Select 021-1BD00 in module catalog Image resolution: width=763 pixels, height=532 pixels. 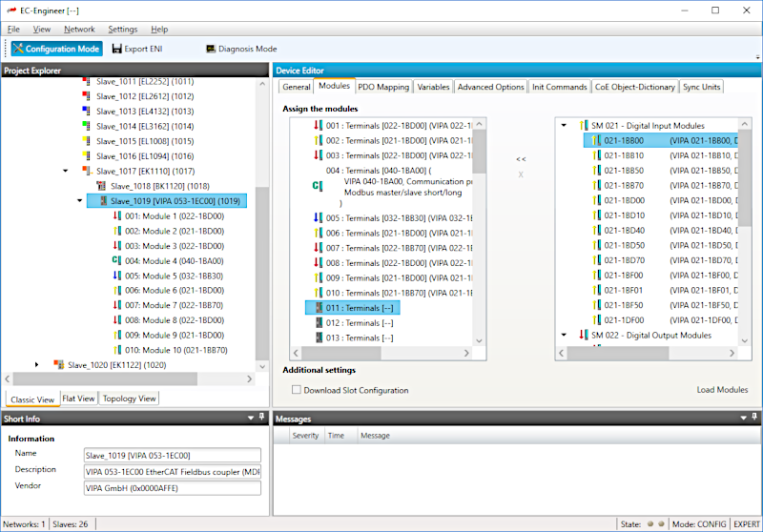pos(625,200)
